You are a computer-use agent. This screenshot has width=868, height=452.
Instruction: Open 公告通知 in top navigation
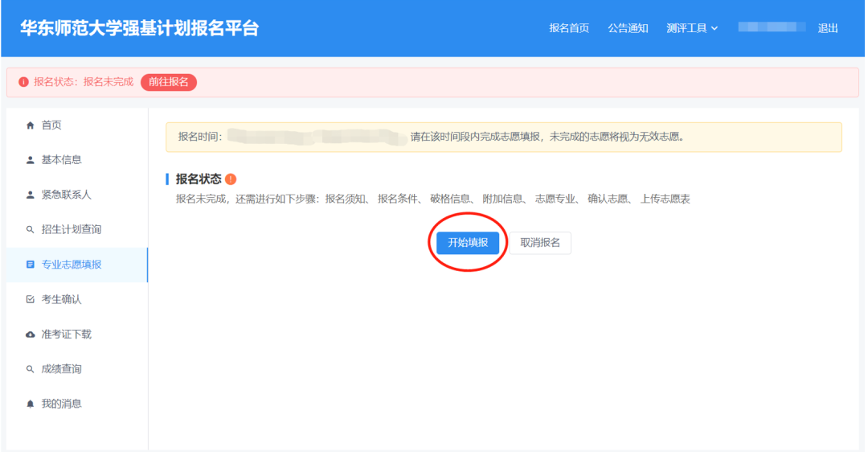click(628, 28)
